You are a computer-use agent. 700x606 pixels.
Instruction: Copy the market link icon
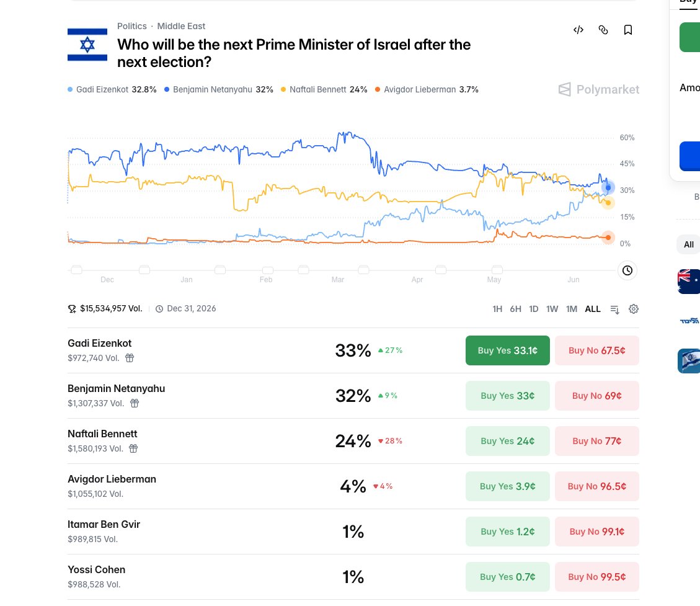coord(603,30)
